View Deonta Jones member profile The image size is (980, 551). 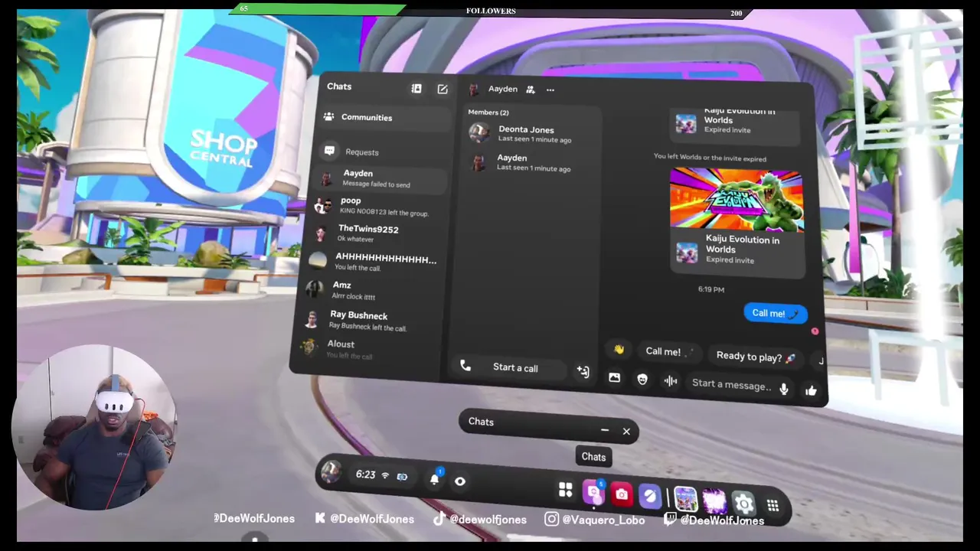532,134
